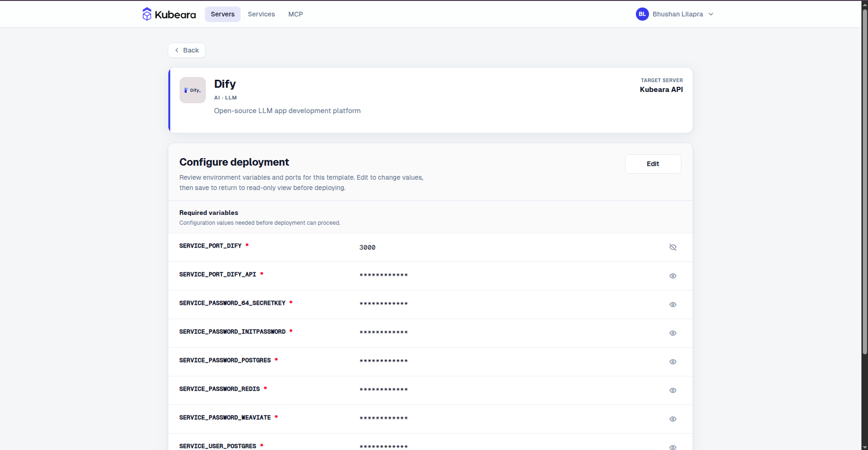The image size is (868, 450).
Task: Select the SERVICE_PORT_DIFY value 3000
Action: (367, 247)
